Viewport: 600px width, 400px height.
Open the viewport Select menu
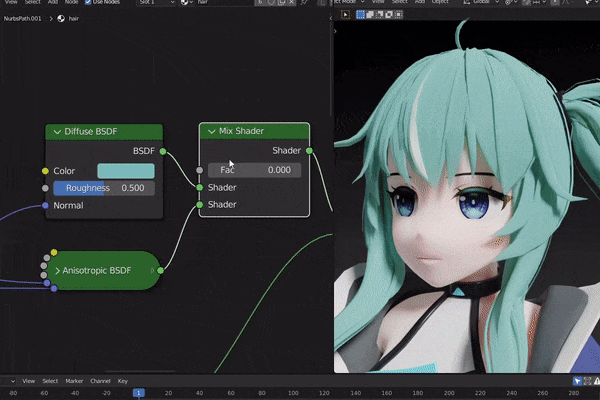[399, 2]
